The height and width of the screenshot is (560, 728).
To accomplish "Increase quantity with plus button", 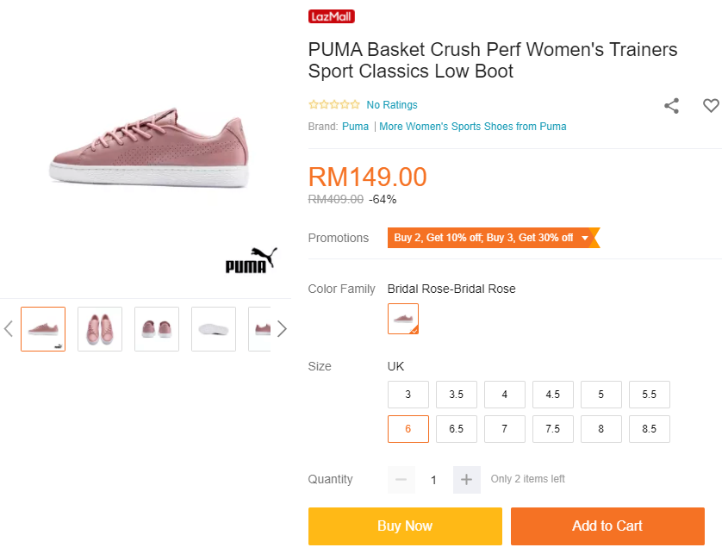I will (466, 480).
